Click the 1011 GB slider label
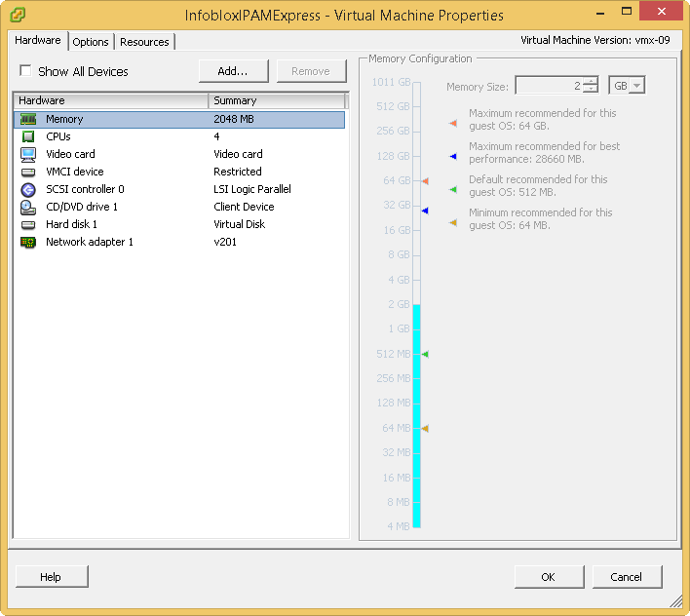 pyautogui.click(x=391, y=82)
